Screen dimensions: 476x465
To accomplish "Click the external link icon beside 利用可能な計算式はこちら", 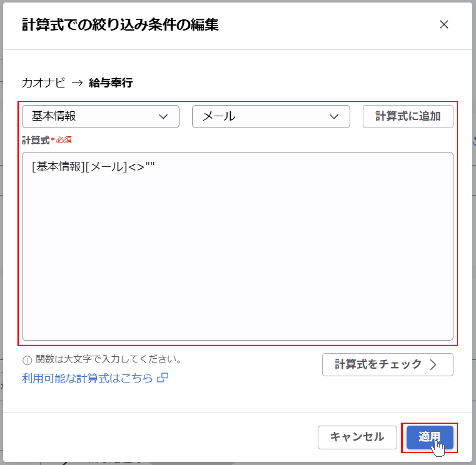I will coord(163,378).
